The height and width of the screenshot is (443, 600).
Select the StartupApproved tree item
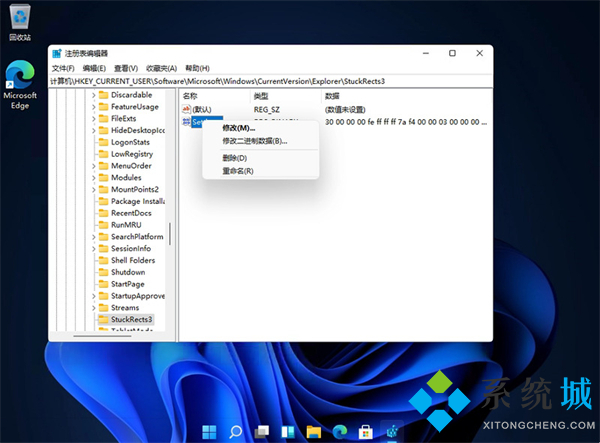click(138, 296)
